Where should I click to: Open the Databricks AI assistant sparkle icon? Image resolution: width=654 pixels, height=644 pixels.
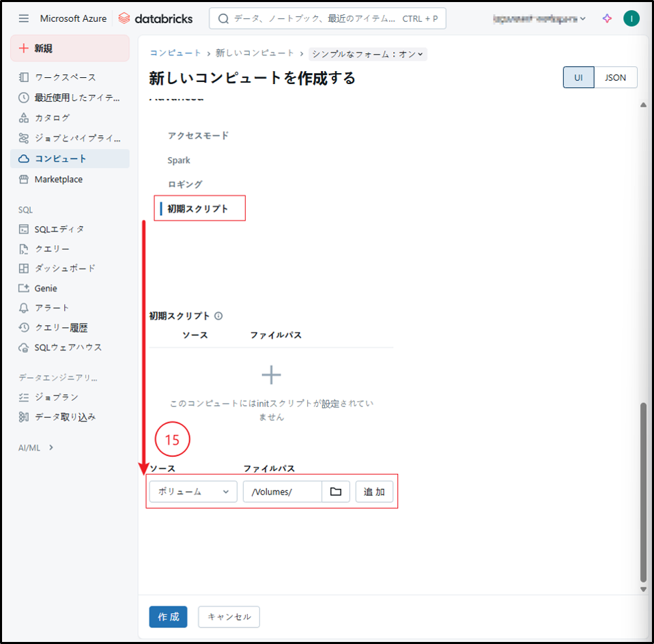pyautogui.click(x=607, y=18)
